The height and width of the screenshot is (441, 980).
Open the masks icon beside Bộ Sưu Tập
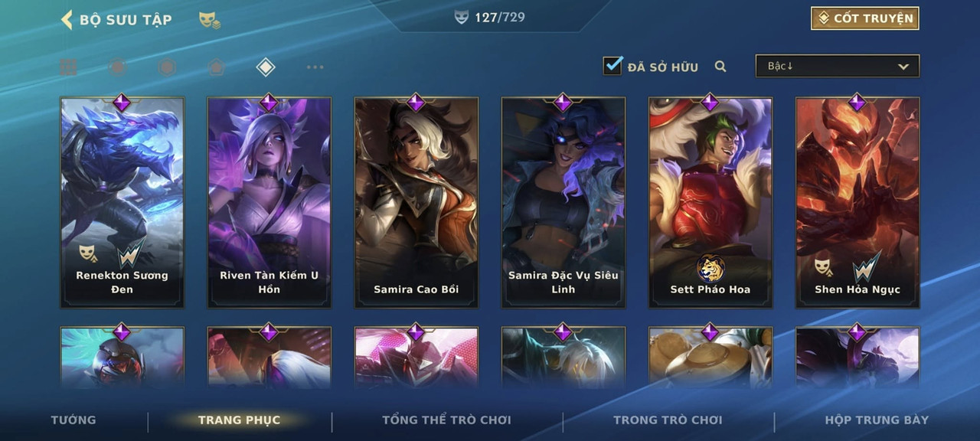210,20
